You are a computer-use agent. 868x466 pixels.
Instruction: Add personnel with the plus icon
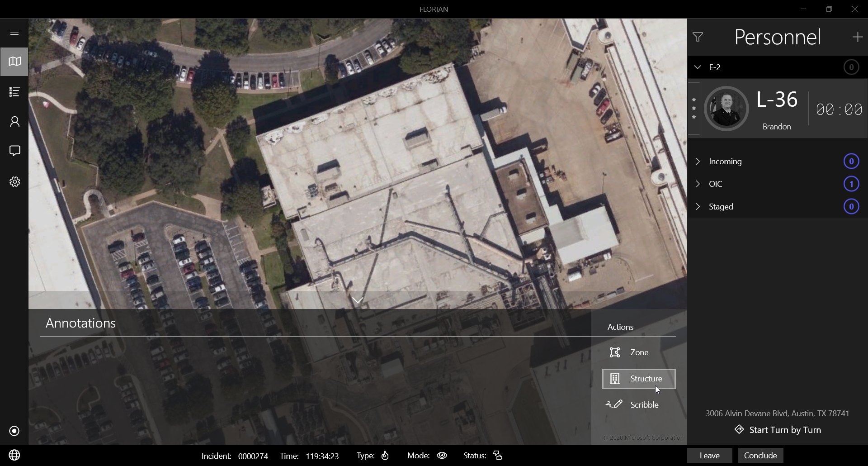pos(857,37)
